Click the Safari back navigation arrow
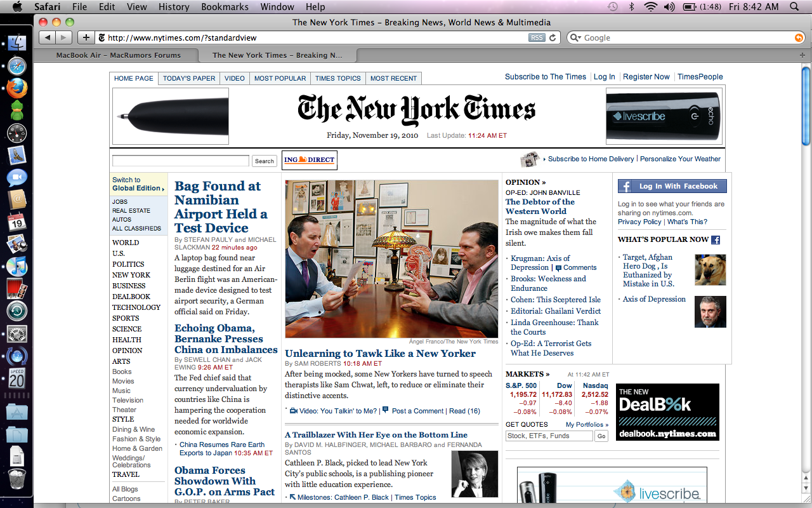Viewport: 812px width, 508px height. pyautogui.click(x=48, y=37)
